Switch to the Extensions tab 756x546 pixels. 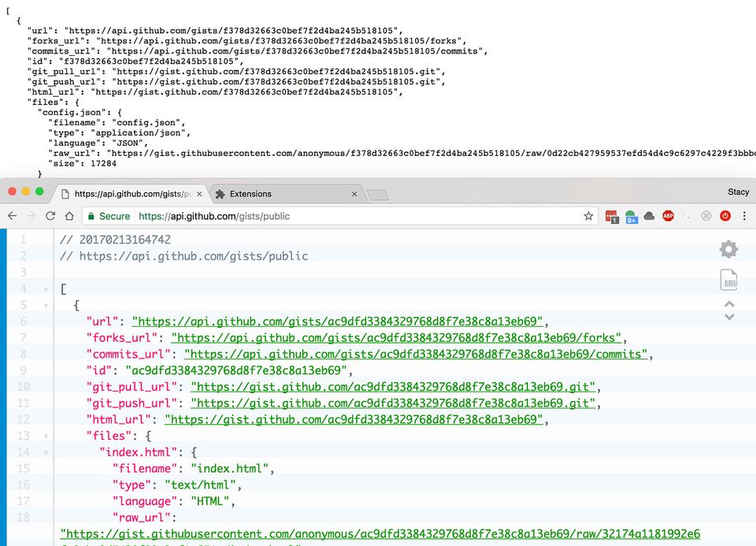[x=283, y=194]
